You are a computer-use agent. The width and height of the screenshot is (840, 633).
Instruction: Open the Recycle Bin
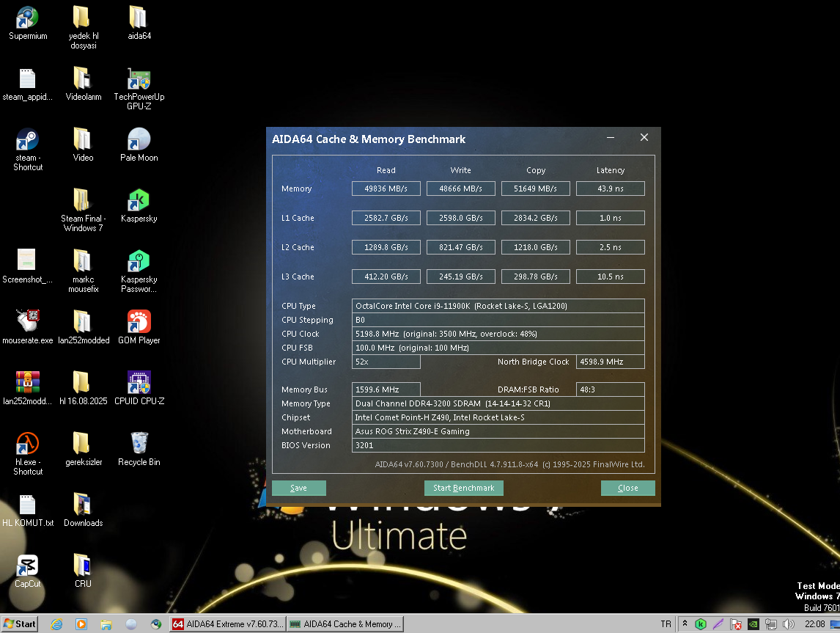pos(139,449)
